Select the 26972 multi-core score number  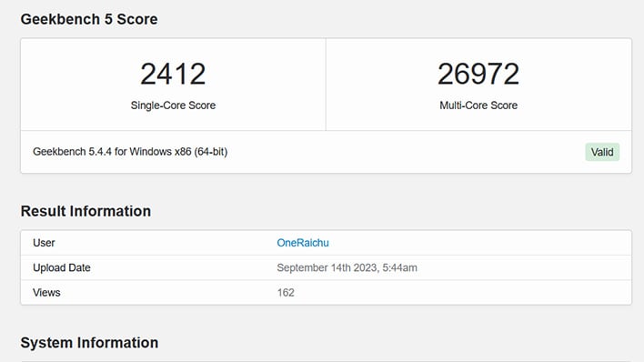point(478,74)
